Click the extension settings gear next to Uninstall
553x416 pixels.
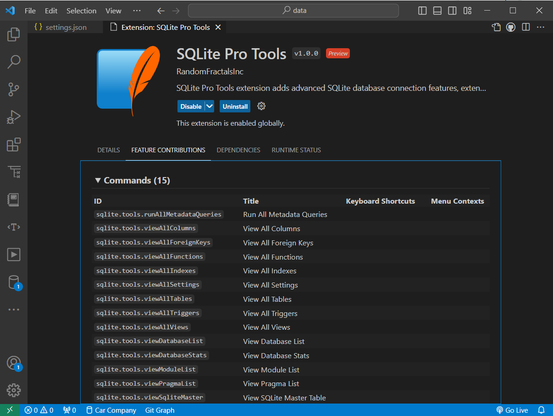pos(261,106)
